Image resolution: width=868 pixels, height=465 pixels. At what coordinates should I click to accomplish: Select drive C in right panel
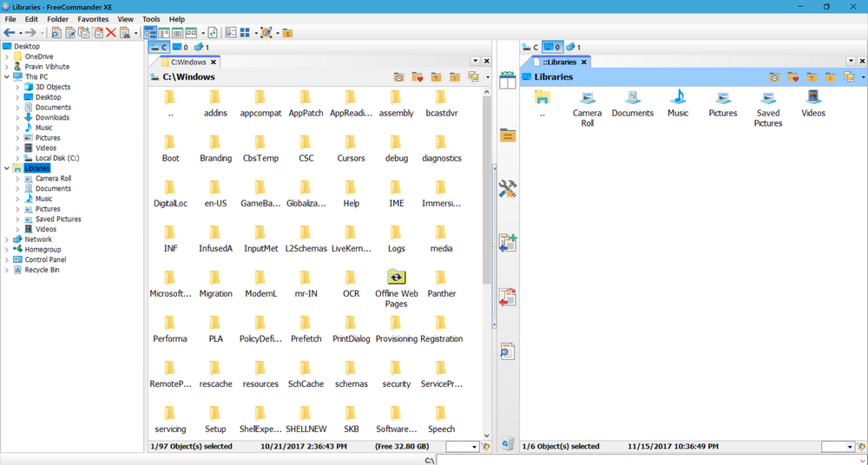[x=530, y=47]
